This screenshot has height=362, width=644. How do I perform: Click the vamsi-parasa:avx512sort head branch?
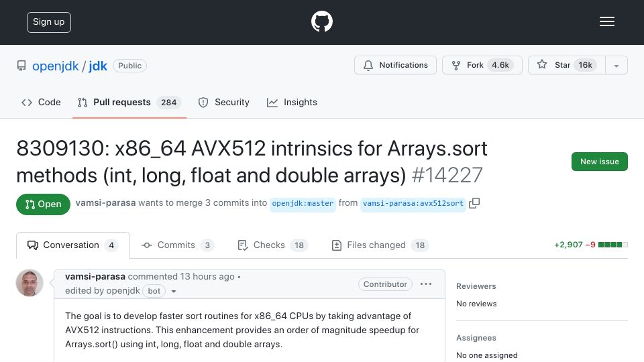413,204
